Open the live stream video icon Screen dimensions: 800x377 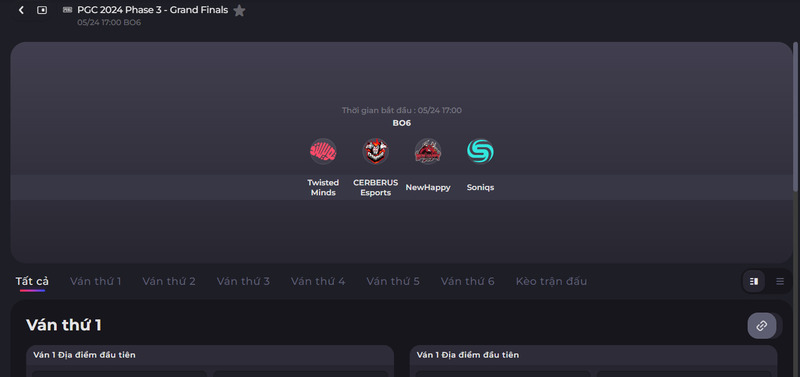[42, 10]
